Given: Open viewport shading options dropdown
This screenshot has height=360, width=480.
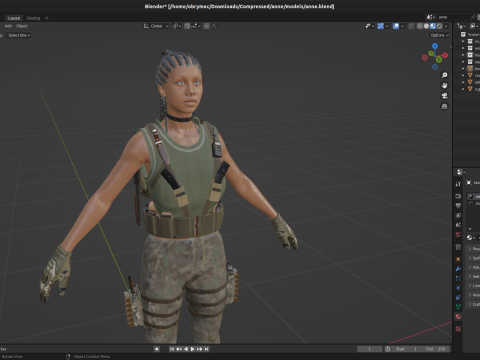Looking at the screenshot, I should pos(446,26).
